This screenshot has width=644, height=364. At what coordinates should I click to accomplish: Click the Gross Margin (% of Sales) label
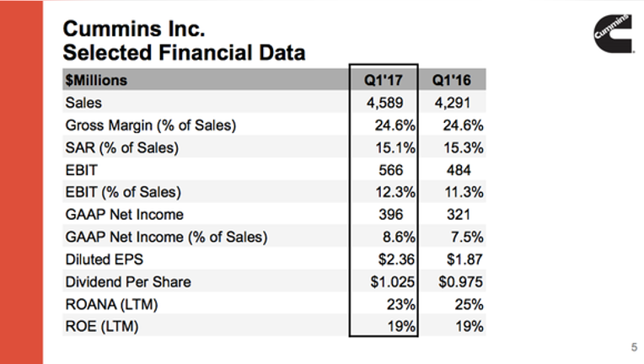coord(151,126)
